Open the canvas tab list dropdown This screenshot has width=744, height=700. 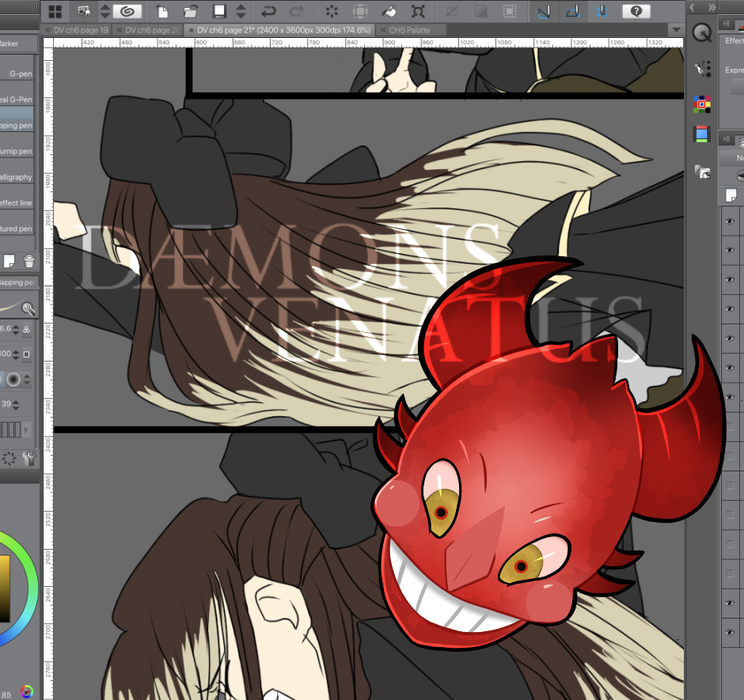tap(675, 30)
